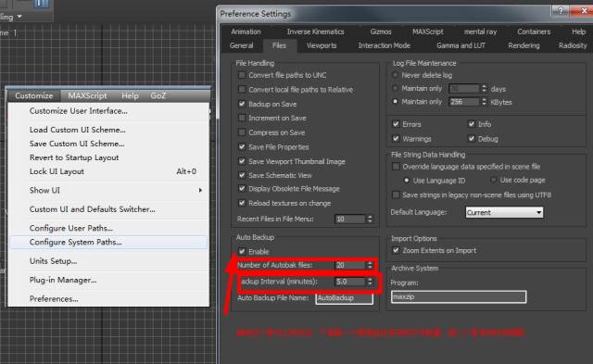Select Use code page option
Image resolution: width=593 pixels, height=364 pixels.
tap(493, 181)
